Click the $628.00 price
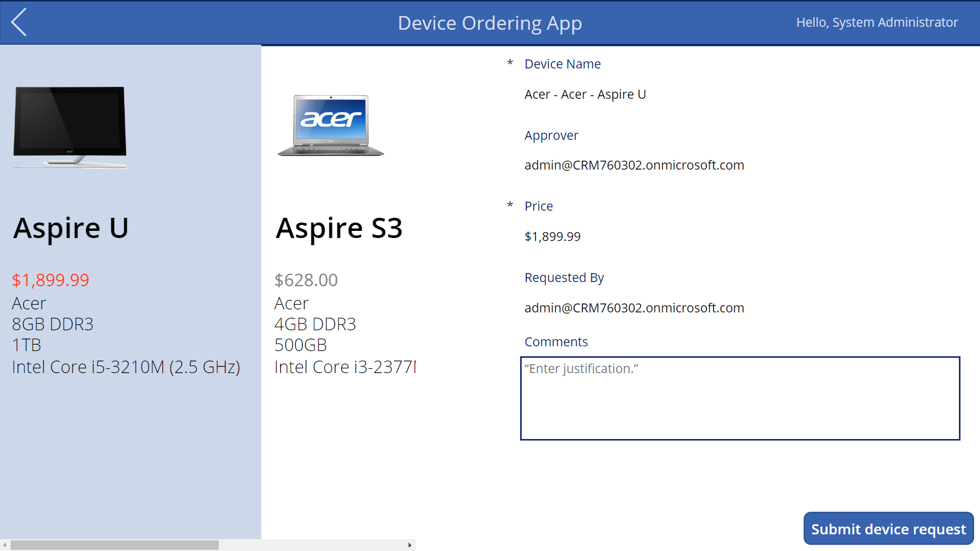 pos(306,280)
